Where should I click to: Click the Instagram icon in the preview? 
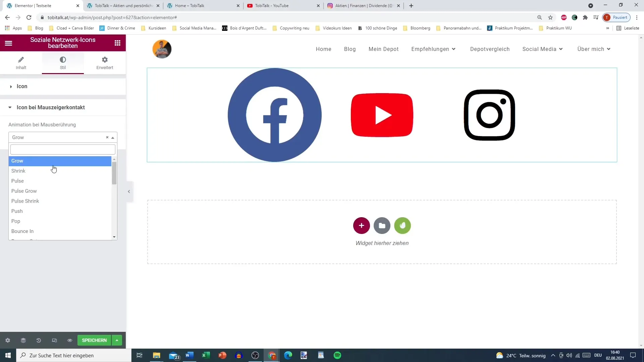489,115
